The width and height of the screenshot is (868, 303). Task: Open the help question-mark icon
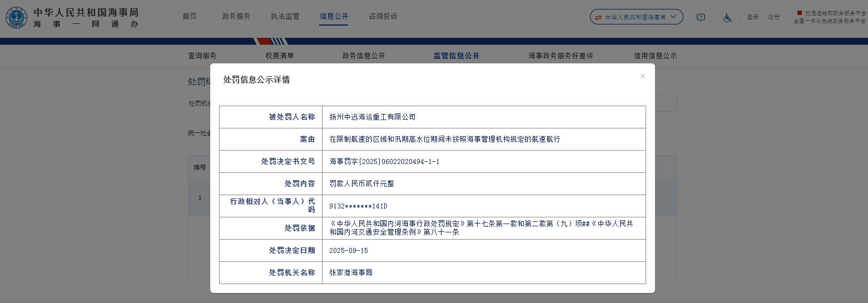click(701, 17)
